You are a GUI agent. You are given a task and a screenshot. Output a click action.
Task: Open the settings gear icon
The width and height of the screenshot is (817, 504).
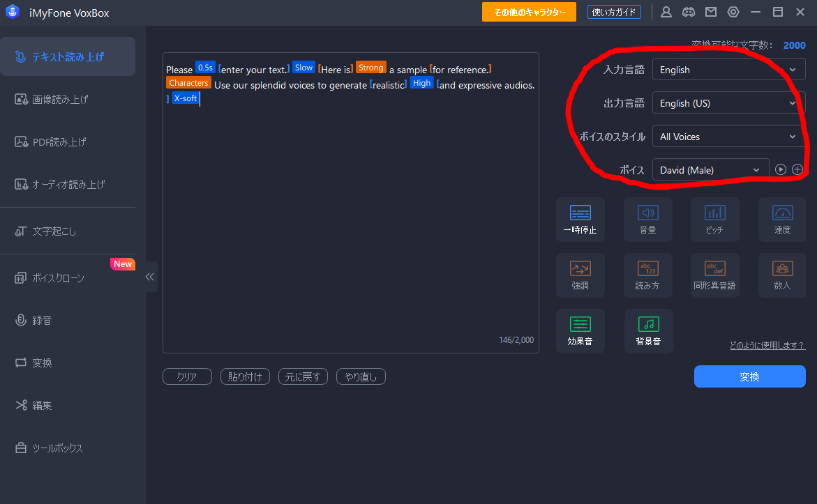tap(733, 12)
